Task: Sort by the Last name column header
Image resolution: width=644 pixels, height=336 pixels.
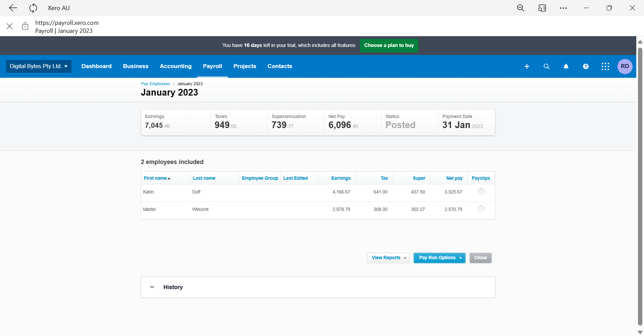Action: pyautogui.click(x=204, y=178)
